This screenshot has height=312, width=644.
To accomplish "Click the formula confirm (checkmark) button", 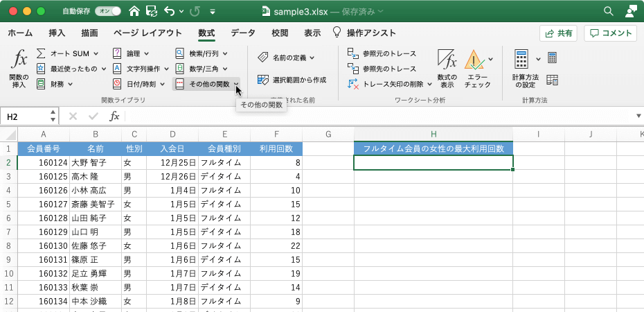I will pyautogui.click(x=93, y=116).
